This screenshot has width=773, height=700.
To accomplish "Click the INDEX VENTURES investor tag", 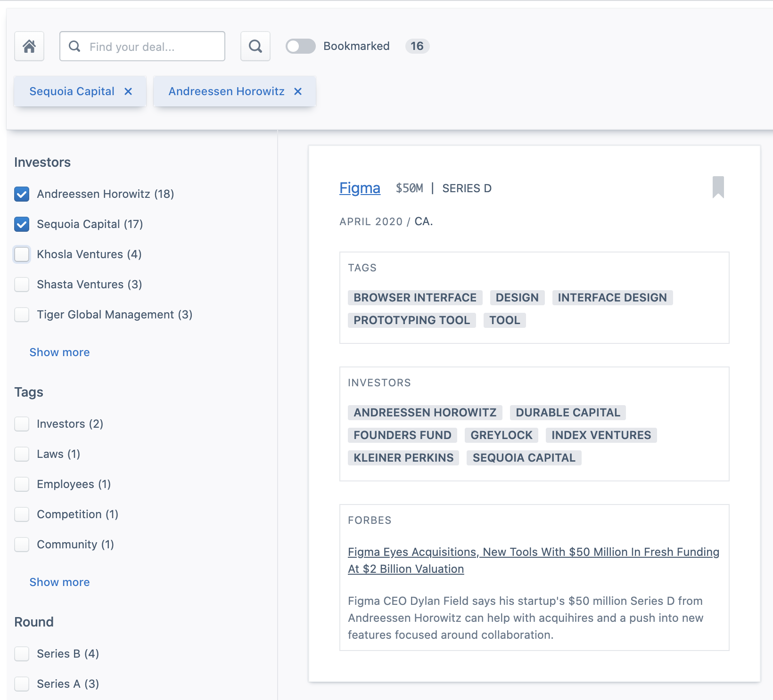I will [x=601, y=435].
